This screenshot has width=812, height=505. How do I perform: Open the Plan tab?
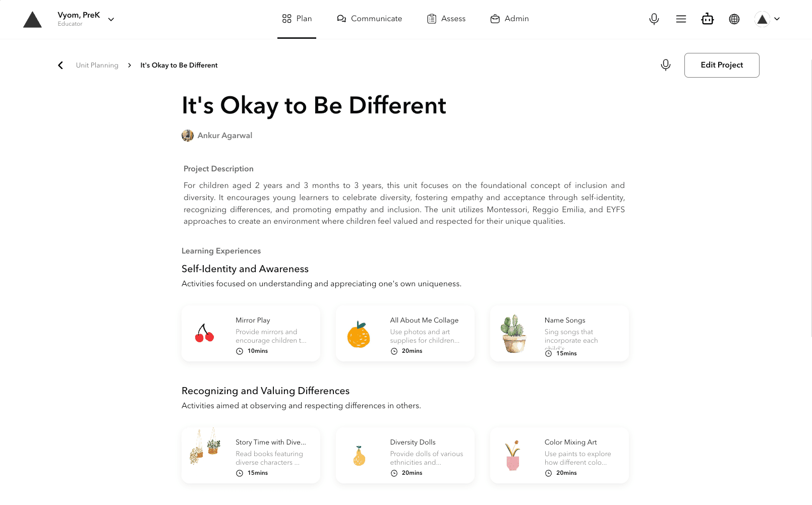[297, 19]
